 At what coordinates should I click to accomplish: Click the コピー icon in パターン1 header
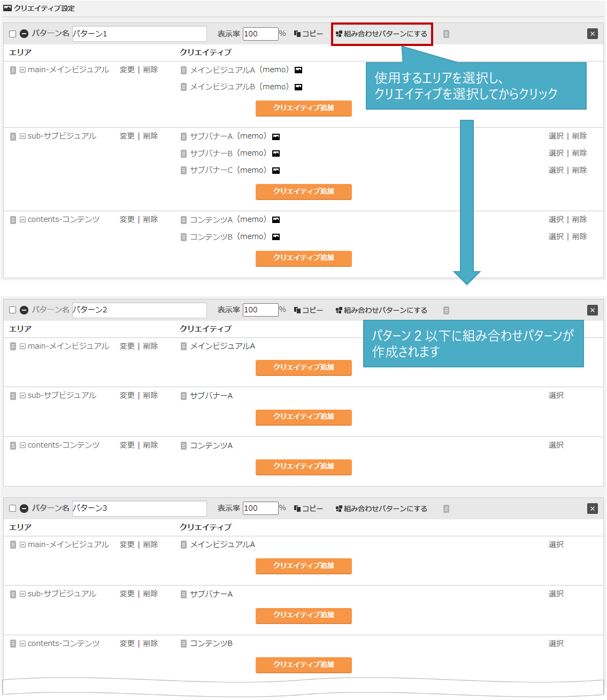tap(297, 34)
